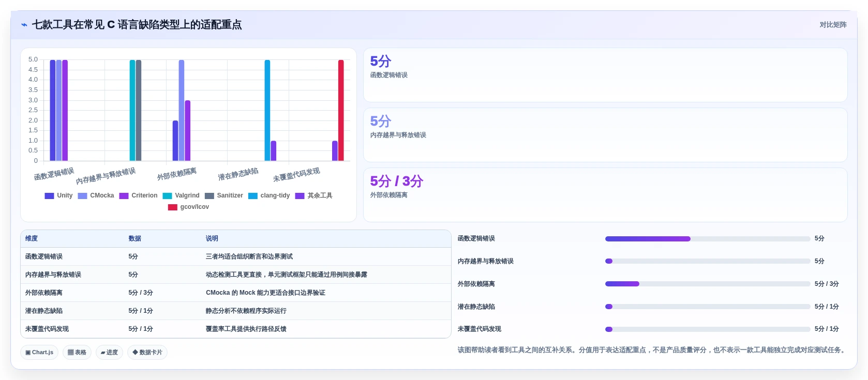Click the 未覆盖代码发现 x-axis label

tap(296, 175)
